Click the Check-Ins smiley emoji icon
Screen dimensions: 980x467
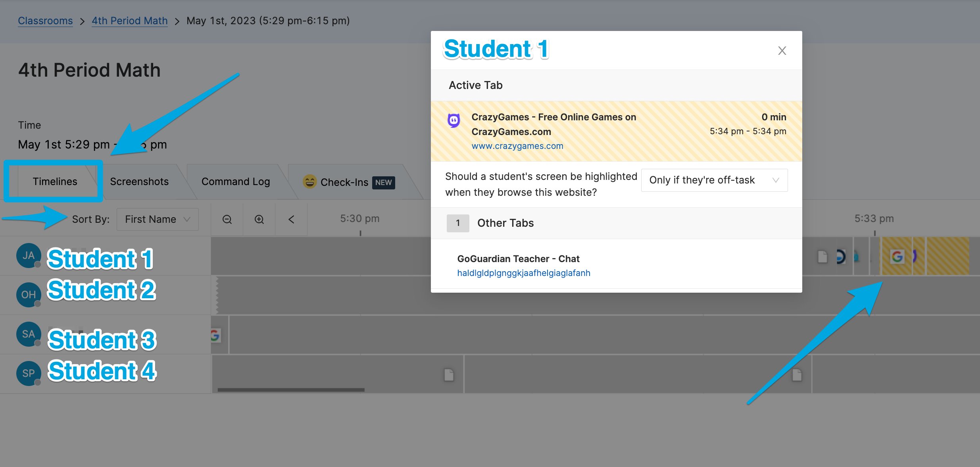pyautogui.click(x=309, y=181)
